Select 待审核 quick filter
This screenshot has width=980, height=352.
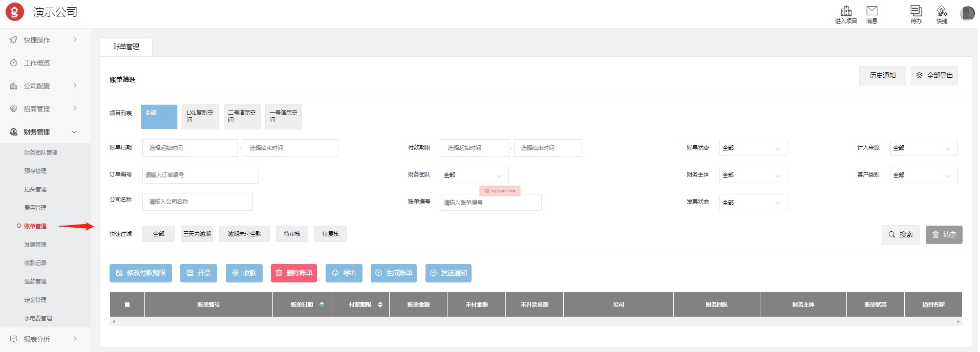(292, 234)
